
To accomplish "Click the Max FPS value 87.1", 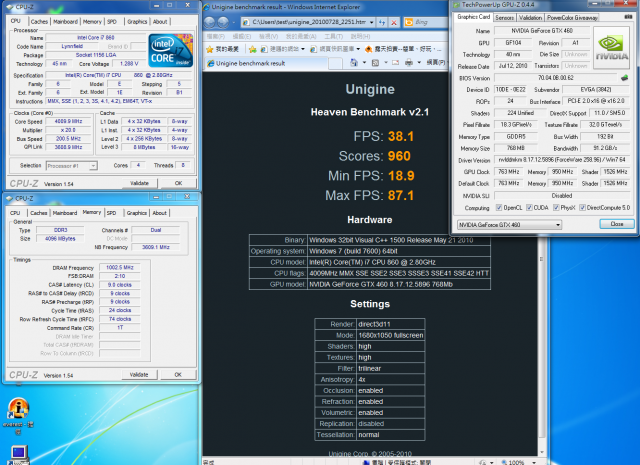I will point(400,196).
